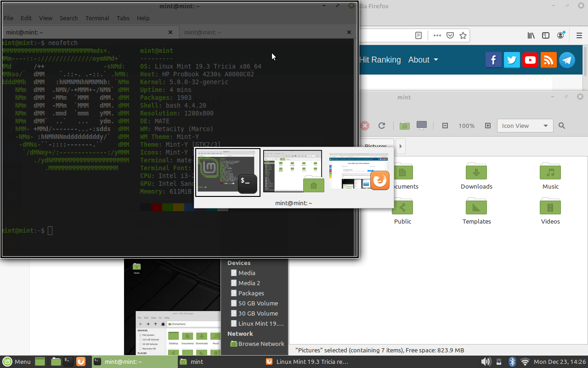The image size is (588, 368).
Task: Switch to the second mint@mint:~ terminal tab
Action: click(266, 32)
